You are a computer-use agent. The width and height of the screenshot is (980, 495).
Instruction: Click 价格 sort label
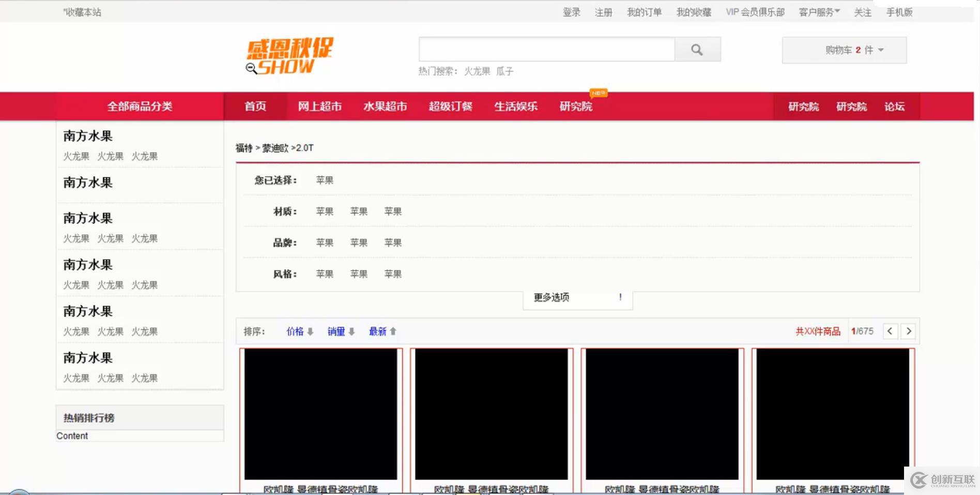(x=295, y=332)
